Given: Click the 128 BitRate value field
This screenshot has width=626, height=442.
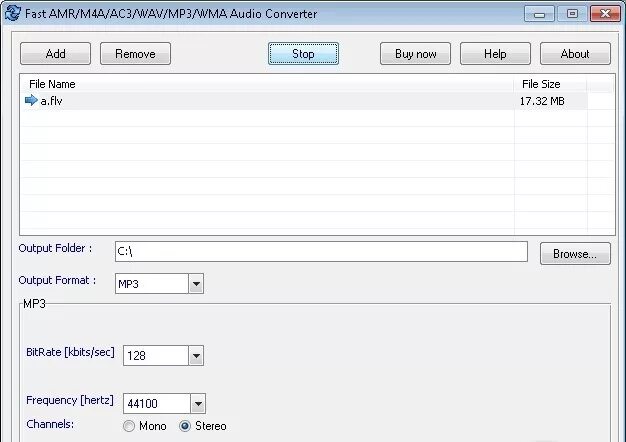Looking at the screenshot, I should tap(156, 356).
